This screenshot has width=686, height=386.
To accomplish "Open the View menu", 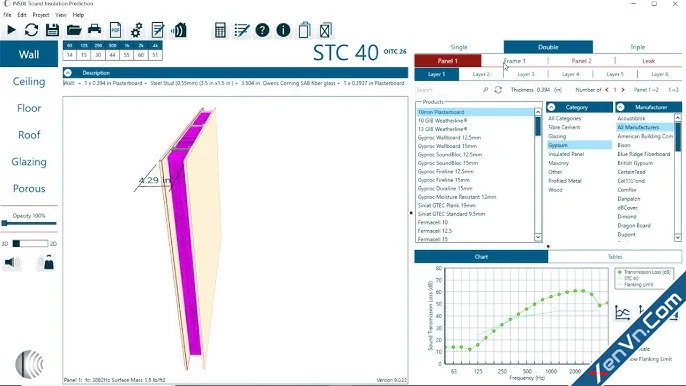I will click(61, 15).
